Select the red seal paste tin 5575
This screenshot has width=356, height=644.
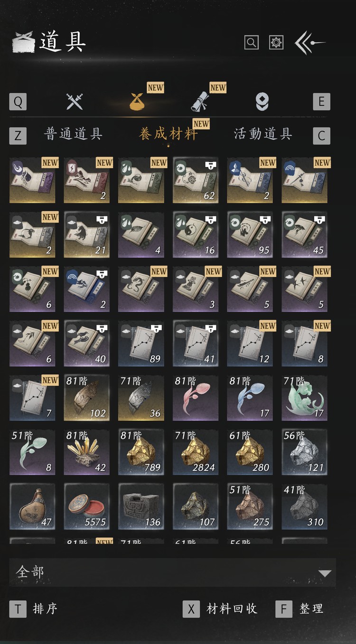(87, 506)
